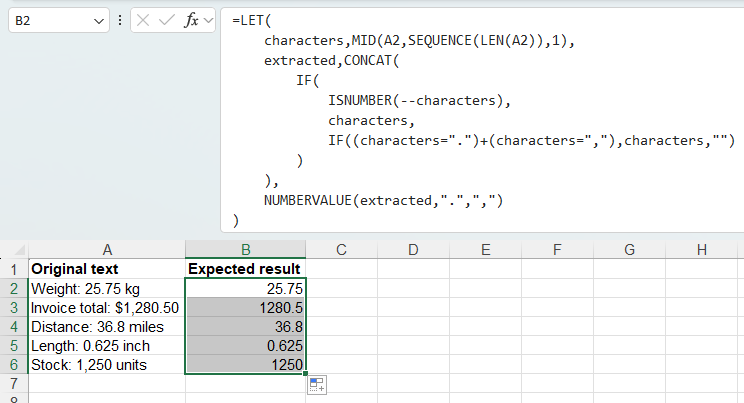Select column E header
Image resolution: width=744 pixels, height=403 pixels.
pos(485,250)
